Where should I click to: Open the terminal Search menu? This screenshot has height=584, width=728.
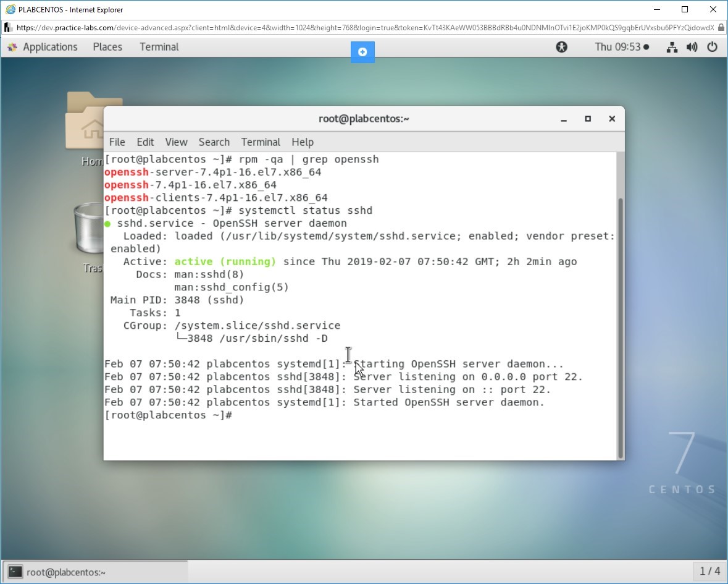click(214, 142)
